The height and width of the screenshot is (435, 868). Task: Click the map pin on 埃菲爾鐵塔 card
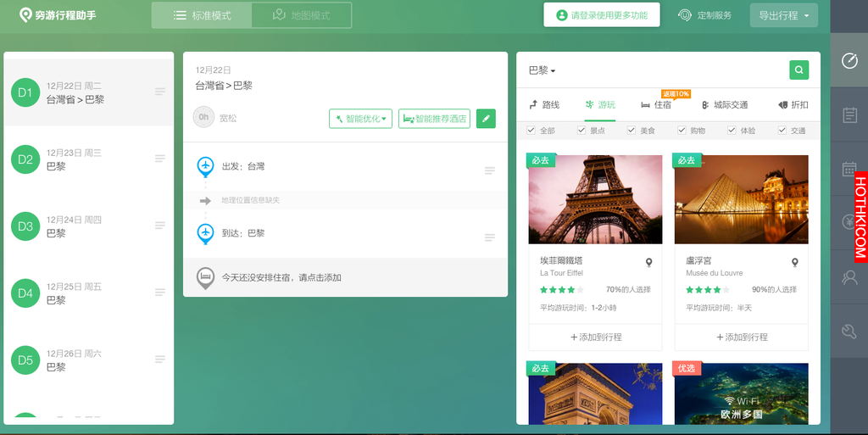[x=648, y=262]
